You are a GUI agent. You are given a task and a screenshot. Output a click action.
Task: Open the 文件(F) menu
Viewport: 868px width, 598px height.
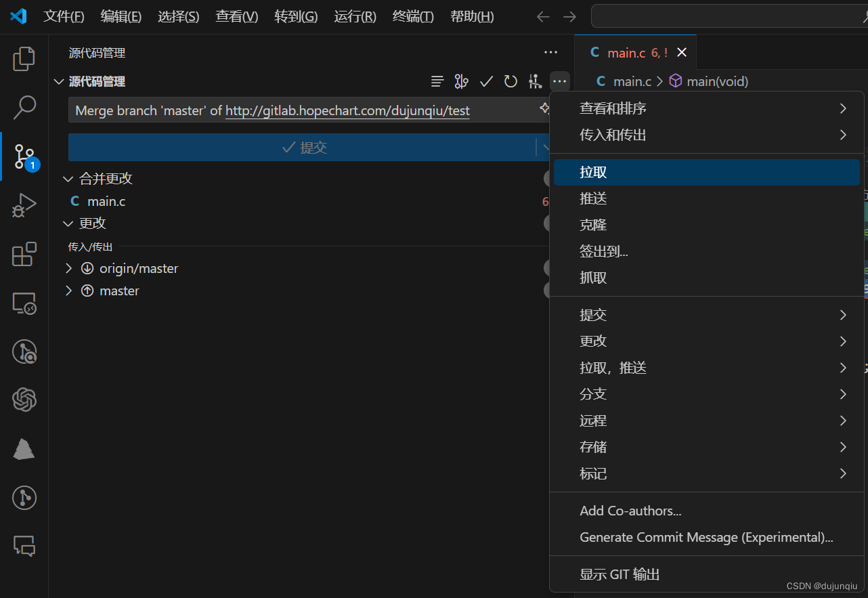64,17
